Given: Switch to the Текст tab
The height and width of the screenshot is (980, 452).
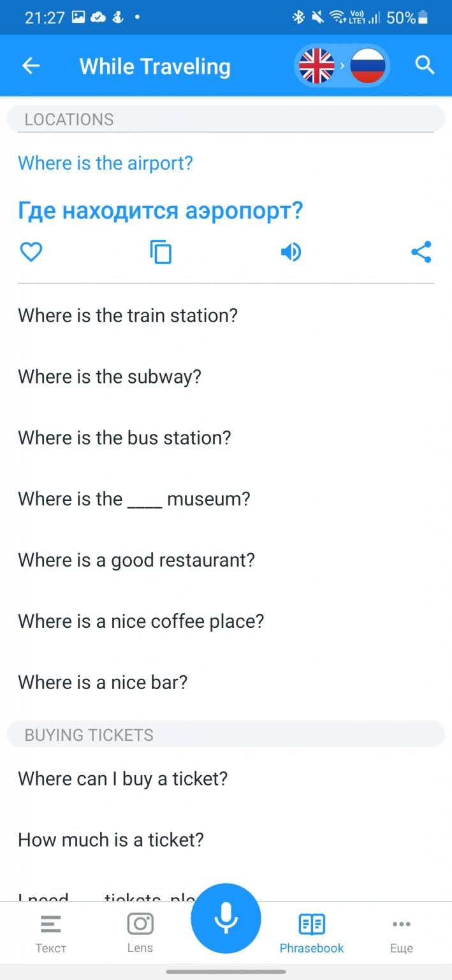Looking at the screenshot, I should coord(51,932).
